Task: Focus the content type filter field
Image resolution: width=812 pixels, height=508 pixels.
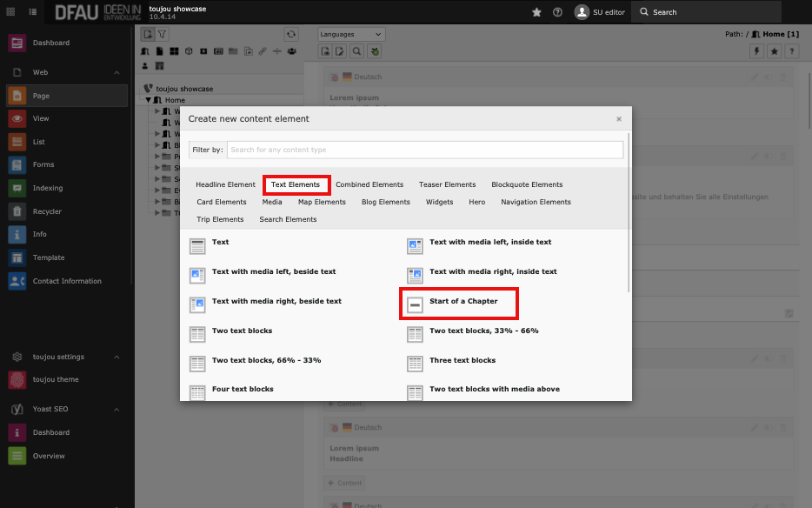Action: click(x=424, y=150)
